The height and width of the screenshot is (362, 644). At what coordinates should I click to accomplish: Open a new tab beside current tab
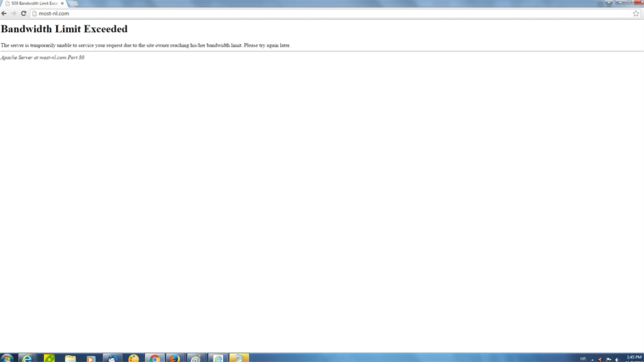tap(73, 3)
